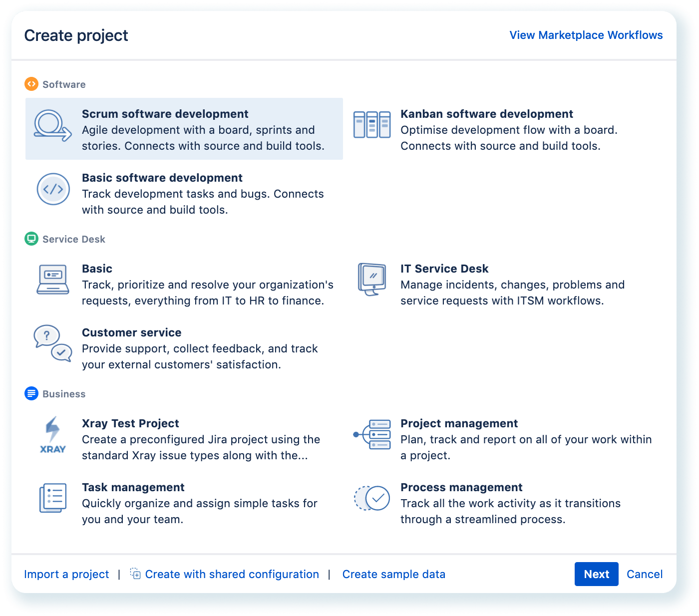699x616 pixels.
Task: Select the Task management title
Action: click(133, 487)
